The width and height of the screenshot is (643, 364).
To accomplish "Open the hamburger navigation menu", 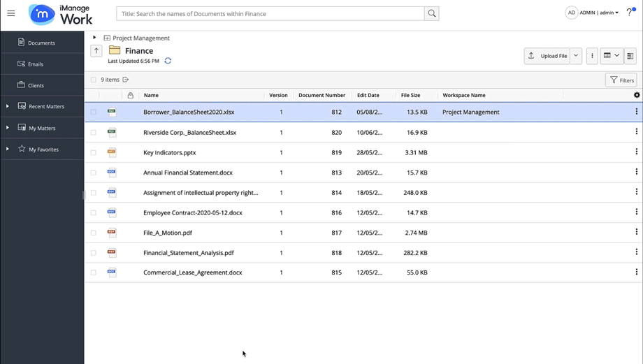I will (x=11, y=13).
